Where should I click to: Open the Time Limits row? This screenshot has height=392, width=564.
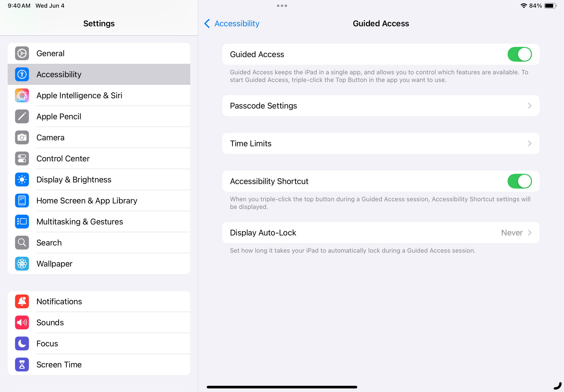point(381,144)
